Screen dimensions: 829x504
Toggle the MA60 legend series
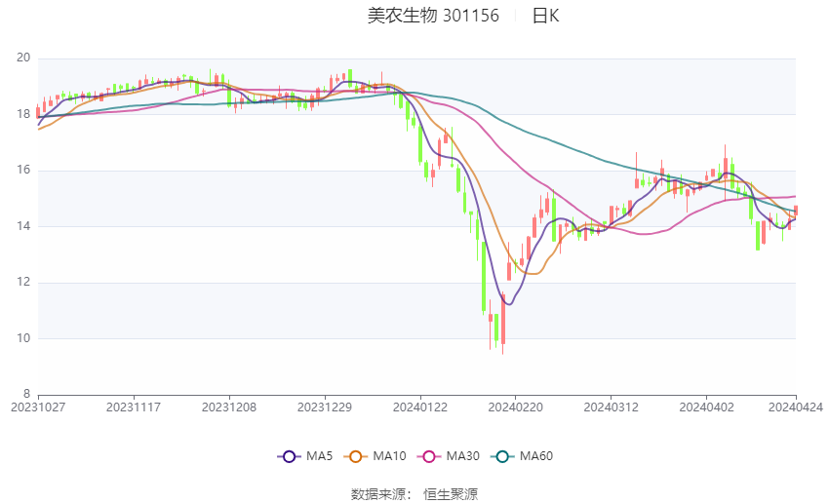[522, 456]
